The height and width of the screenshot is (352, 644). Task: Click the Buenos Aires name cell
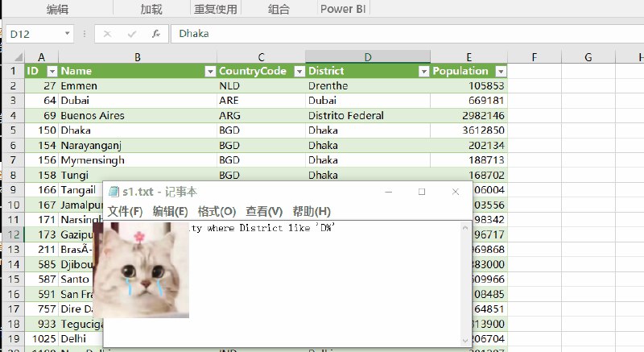coord(138,116)
